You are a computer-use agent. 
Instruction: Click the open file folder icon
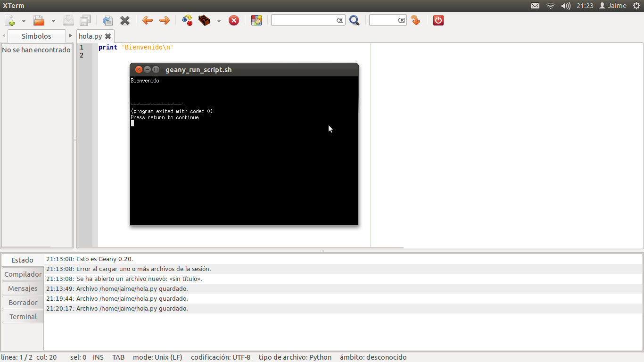(x=39, y=20)
